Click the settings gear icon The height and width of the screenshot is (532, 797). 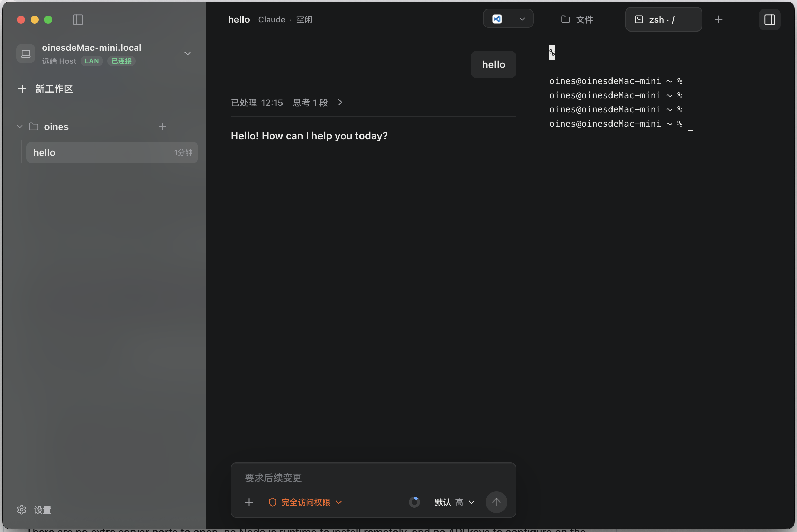coord(22,510)
